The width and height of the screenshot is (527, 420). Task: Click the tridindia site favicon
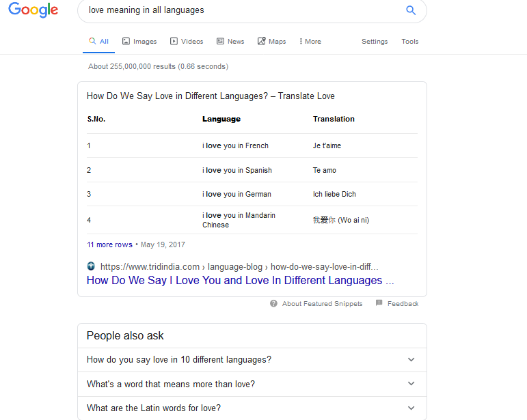91,266
